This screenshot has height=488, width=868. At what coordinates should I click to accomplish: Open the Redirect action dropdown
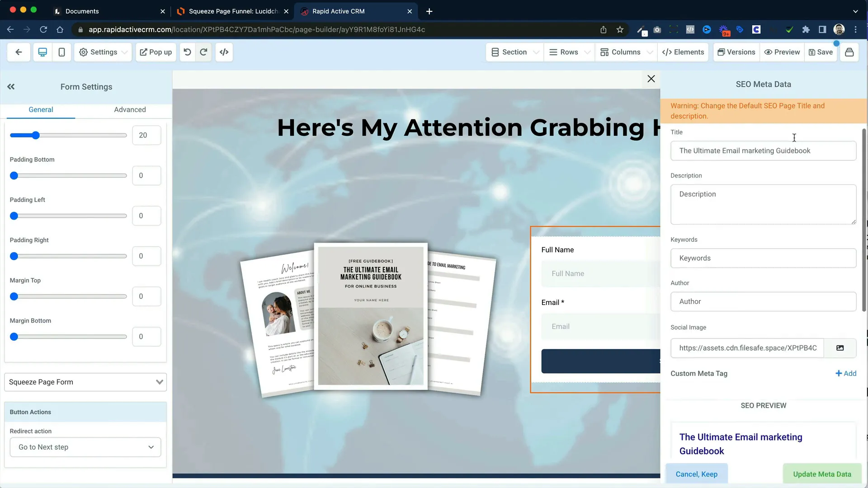click(85, 447)
